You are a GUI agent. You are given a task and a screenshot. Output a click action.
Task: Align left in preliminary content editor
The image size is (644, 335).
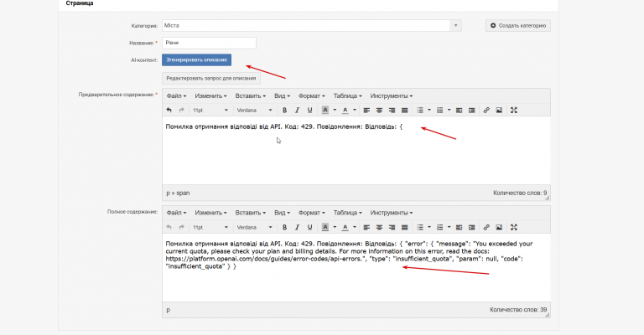[366, 111]
